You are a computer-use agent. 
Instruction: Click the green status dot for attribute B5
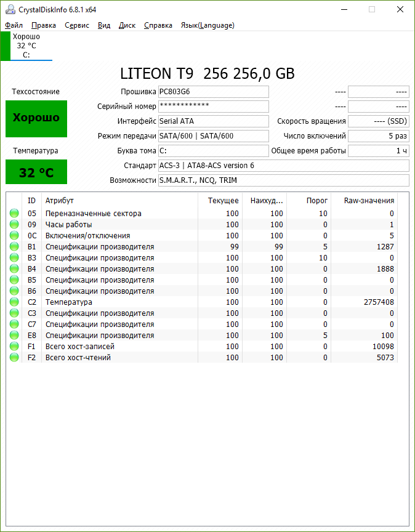tap(14, 280)
